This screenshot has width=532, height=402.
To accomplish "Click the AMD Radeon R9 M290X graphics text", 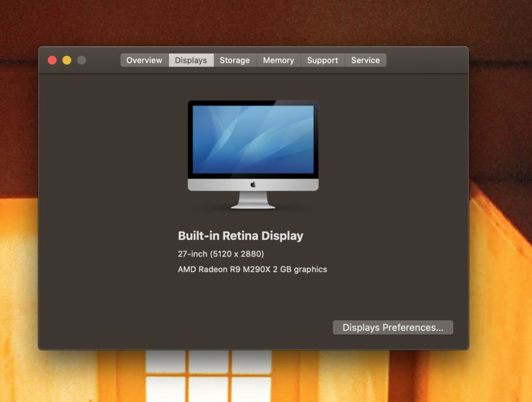I will click(x=253, y=270).
